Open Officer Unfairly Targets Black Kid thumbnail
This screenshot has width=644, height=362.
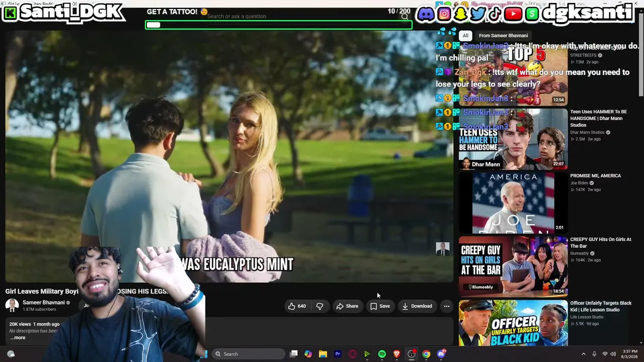513,323
